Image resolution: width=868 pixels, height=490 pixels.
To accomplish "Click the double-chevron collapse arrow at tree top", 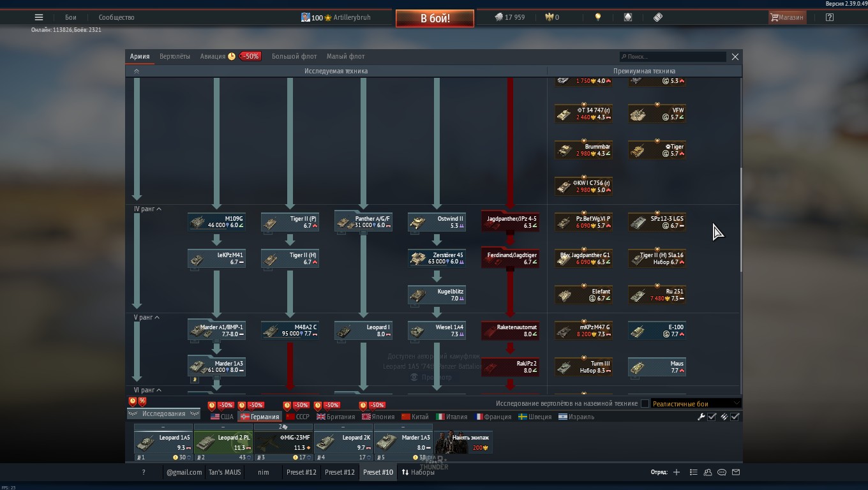I will pyautogui.click(x=136, y=71).
